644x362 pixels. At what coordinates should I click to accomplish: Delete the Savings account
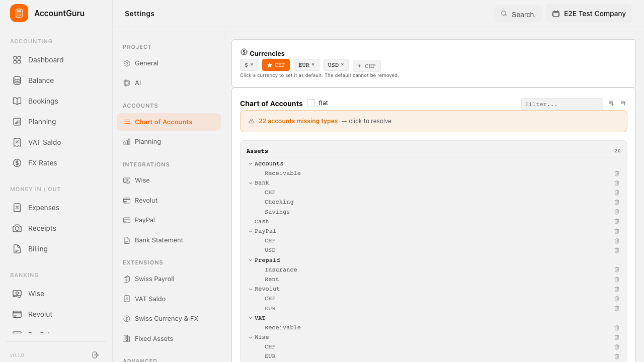(617, 212)
